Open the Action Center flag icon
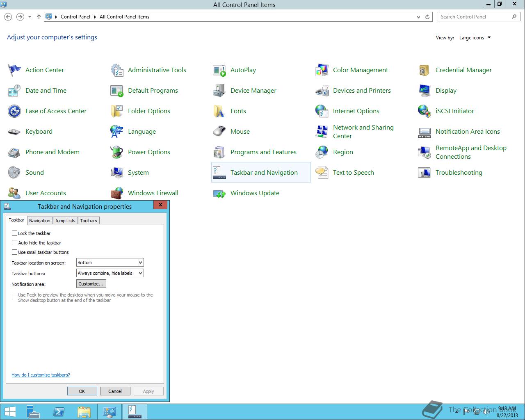This screenshot has width=525, height=420. pos(14,70)
